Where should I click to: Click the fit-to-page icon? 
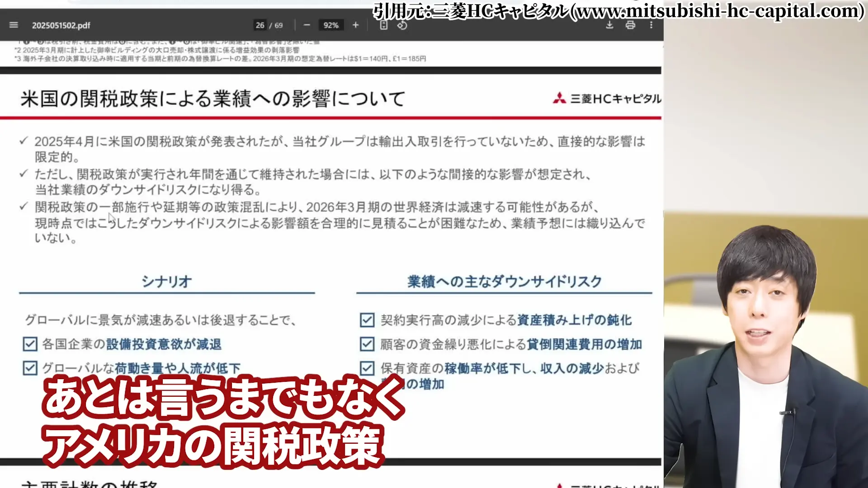tap(384, 25)
